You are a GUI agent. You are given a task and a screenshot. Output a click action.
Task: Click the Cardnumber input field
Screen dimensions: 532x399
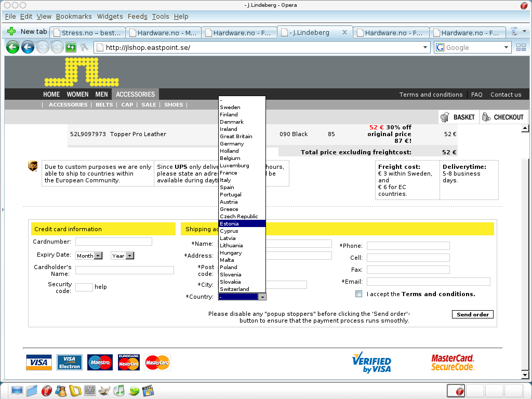click(x=114, y=242)
